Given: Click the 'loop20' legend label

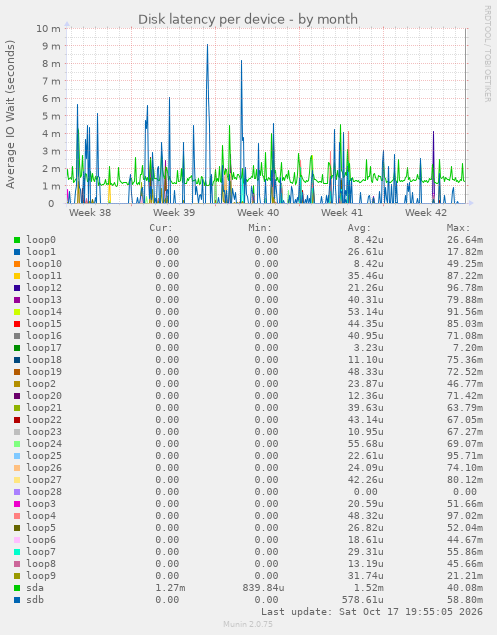Looking at the screenshot, I should click(44, 396).
